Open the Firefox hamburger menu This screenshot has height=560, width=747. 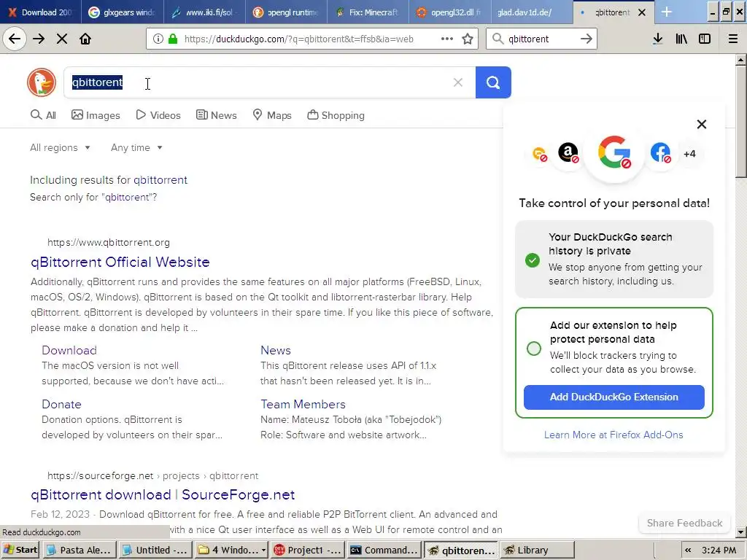click(733, 39)
